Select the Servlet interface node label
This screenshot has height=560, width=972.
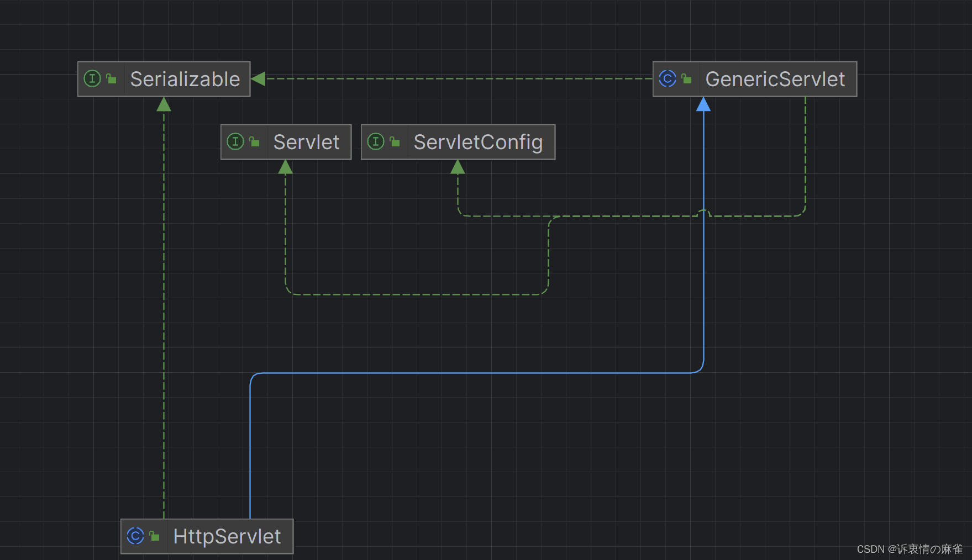[306, 142]
